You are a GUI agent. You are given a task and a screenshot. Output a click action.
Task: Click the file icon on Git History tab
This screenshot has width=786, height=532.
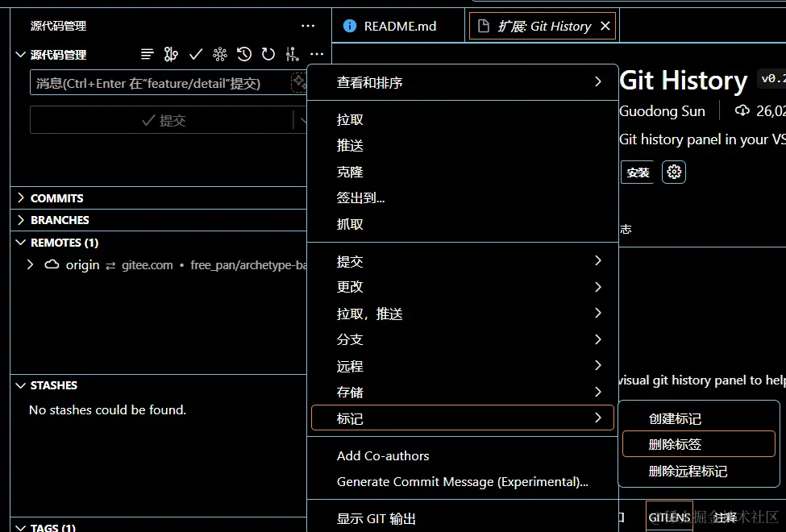(483, 26)
